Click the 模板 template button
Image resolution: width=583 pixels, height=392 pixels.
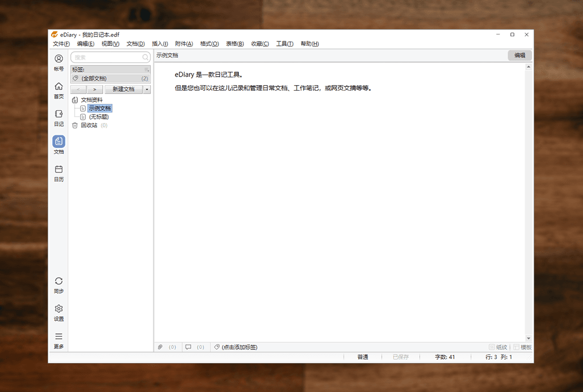522,347
